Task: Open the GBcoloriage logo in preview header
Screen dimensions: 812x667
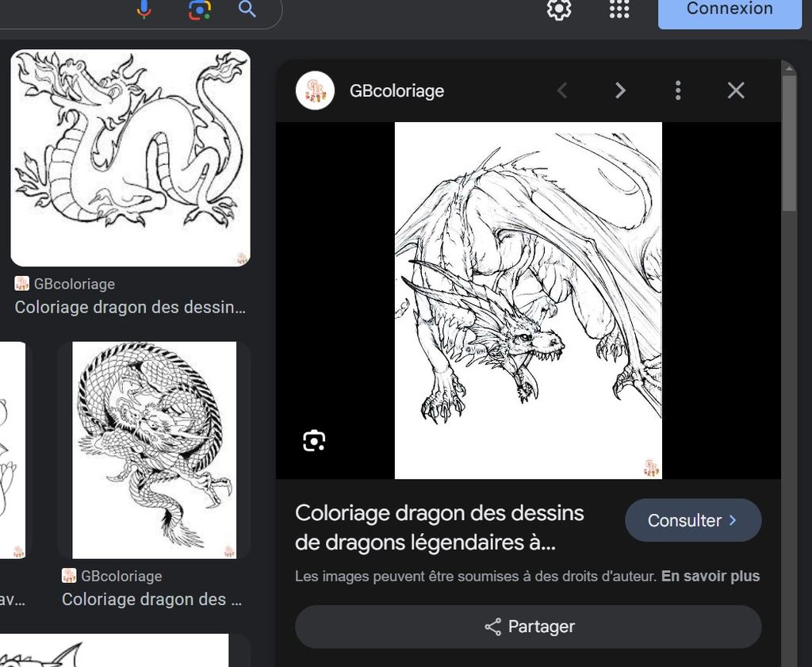Action: pyautogui.click(x=315, y=90)
